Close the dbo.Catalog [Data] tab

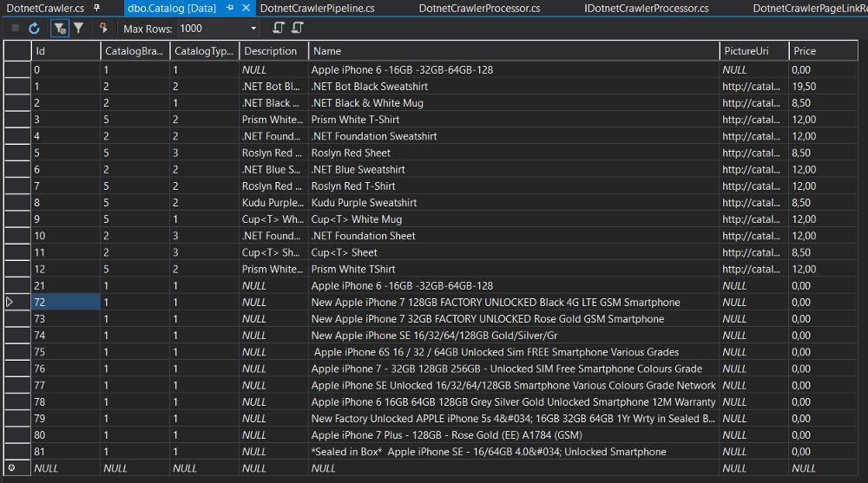(x=247, y=9)
